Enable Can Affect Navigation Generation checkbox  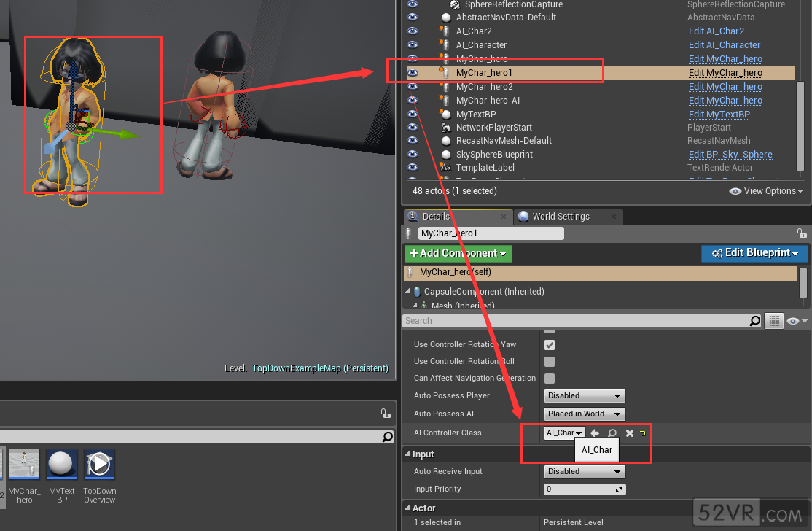550,379
